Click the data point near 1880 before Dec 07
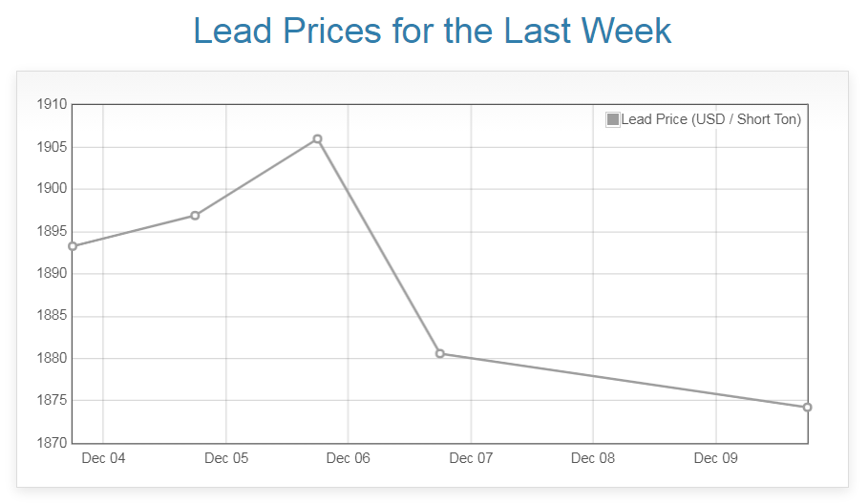 click(x=440, y=353)
